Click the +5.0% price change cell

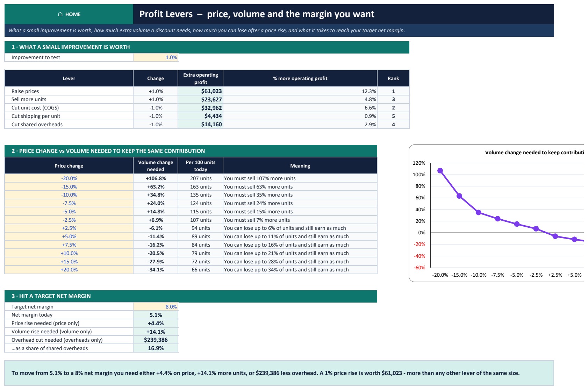[x=69, y=236]
